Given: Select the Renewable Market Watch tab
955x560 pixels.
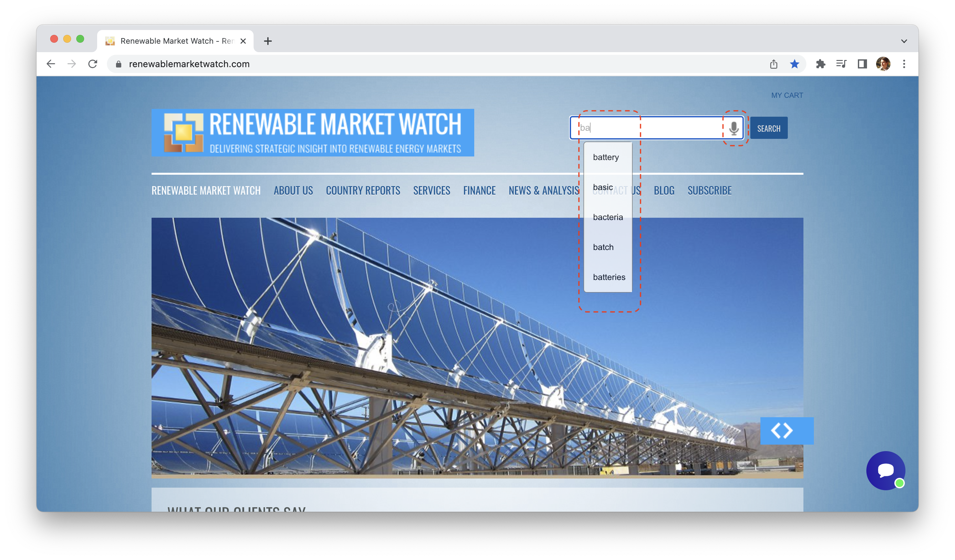Looking at the screenshot, I should 175,41.
